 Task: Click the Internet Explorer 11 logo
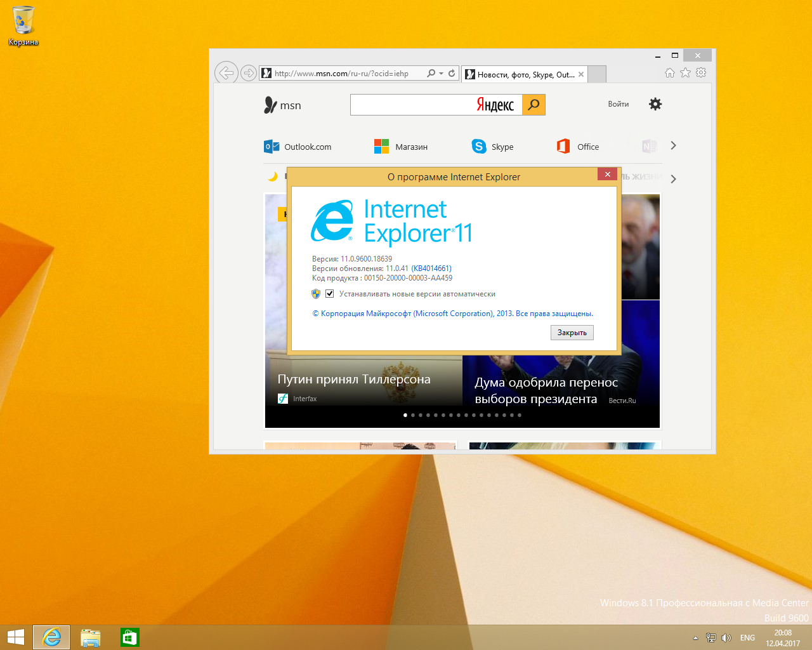[x=391, y=222]
